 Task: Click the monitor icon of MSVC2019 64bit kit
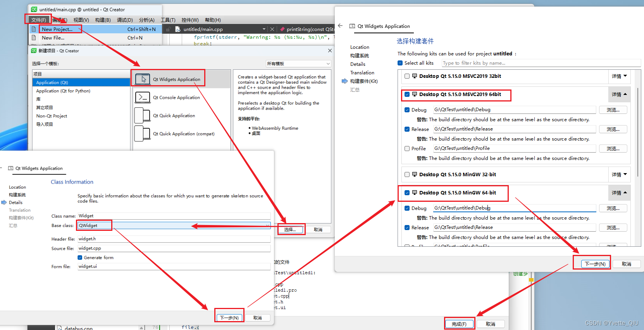click(415, 94)
